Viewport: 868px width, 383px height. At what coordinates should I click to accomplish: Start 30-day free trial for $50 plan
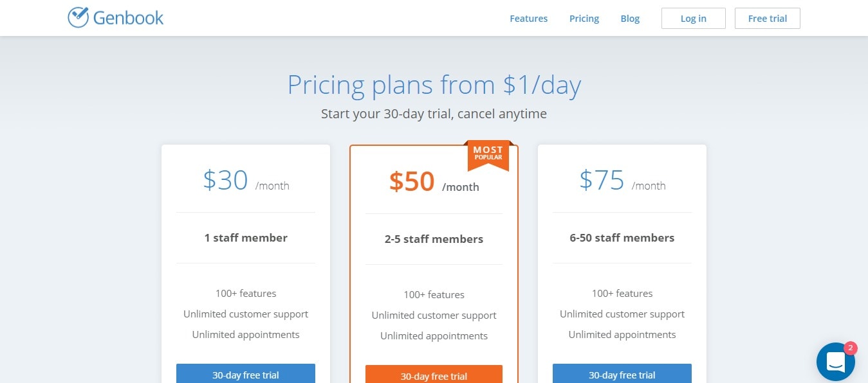click(434, 374)
